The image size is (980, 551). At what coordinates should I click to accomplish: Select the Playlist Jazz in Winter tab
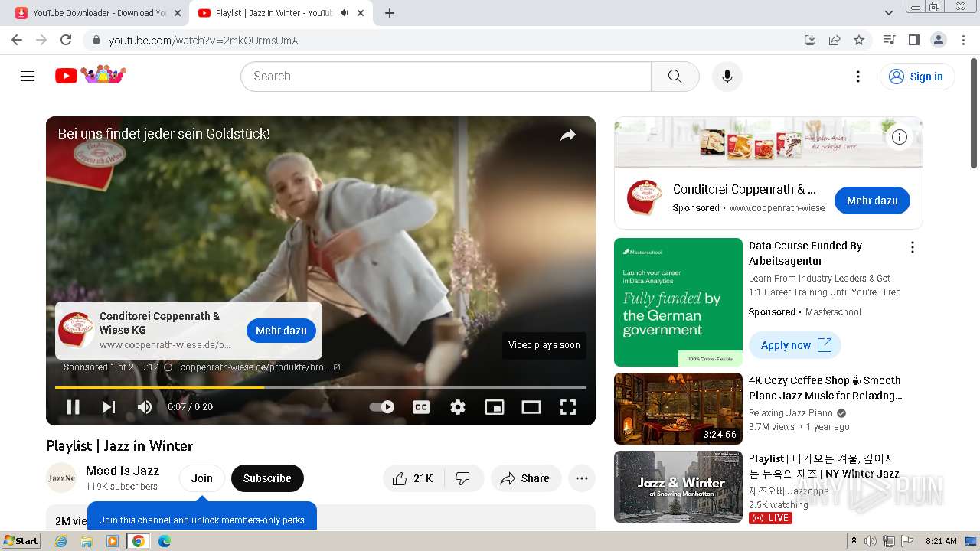280,13
